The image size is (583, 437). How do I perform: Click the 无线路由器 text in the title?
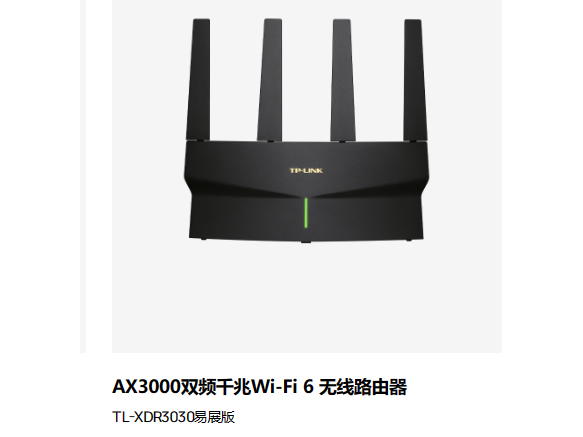(363, 387)
